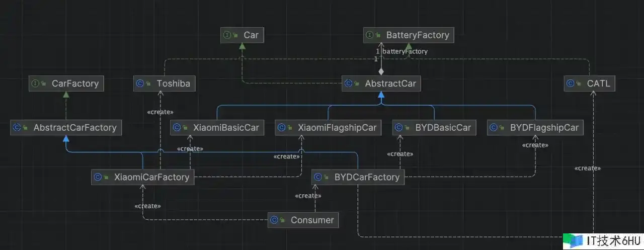Click the class icon next to Toshiba
This screenshot has height=250, width=644.
pyautogui.click(x=140, y=84)
